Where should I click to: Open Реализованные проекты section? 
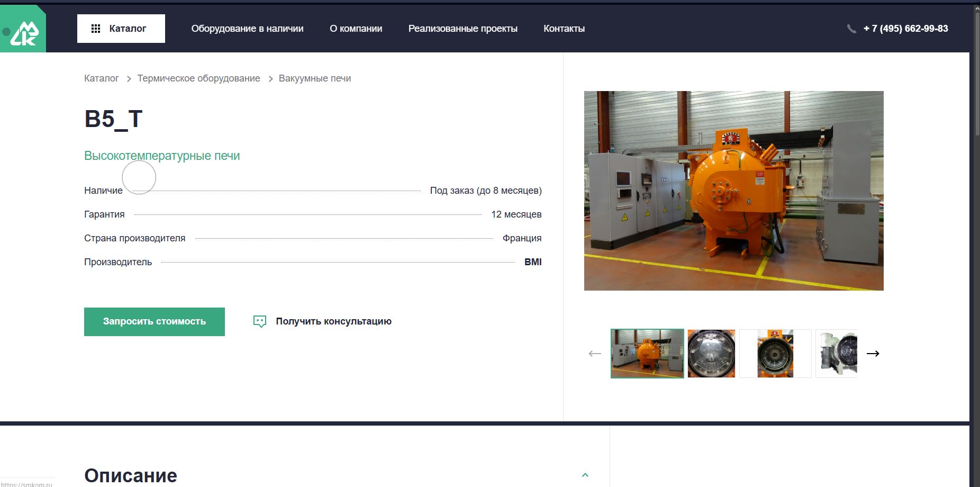(x=462, y=29)
